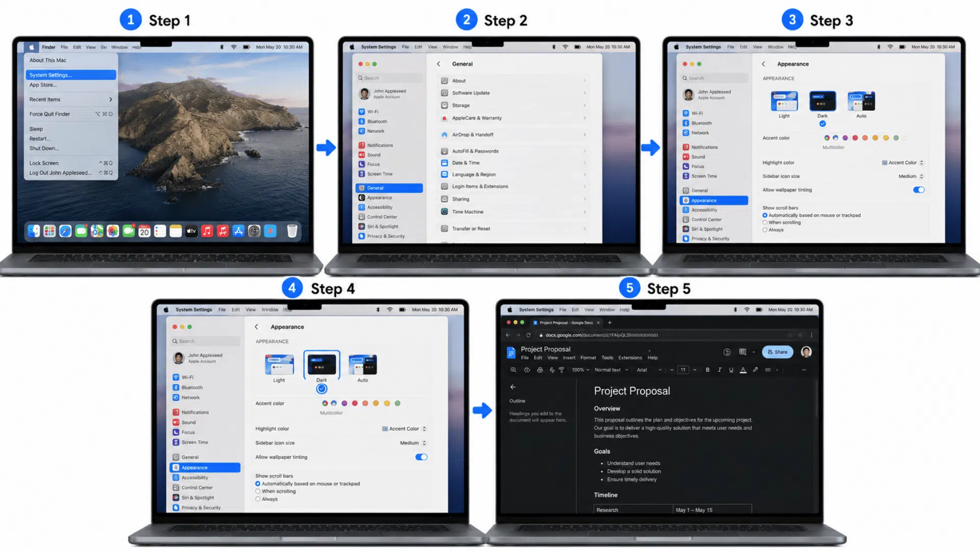980x551 pixels.
Task: Toggle Underline in the Step 5 Docs toolbar
Action: click(x=731, y=370)
